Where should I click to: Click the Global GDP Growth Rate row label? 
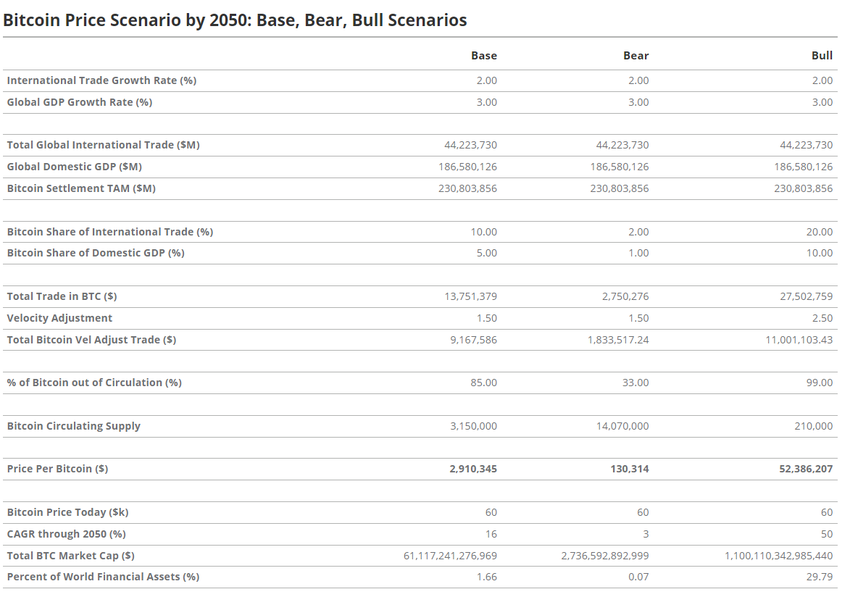(x=79, y=102)
